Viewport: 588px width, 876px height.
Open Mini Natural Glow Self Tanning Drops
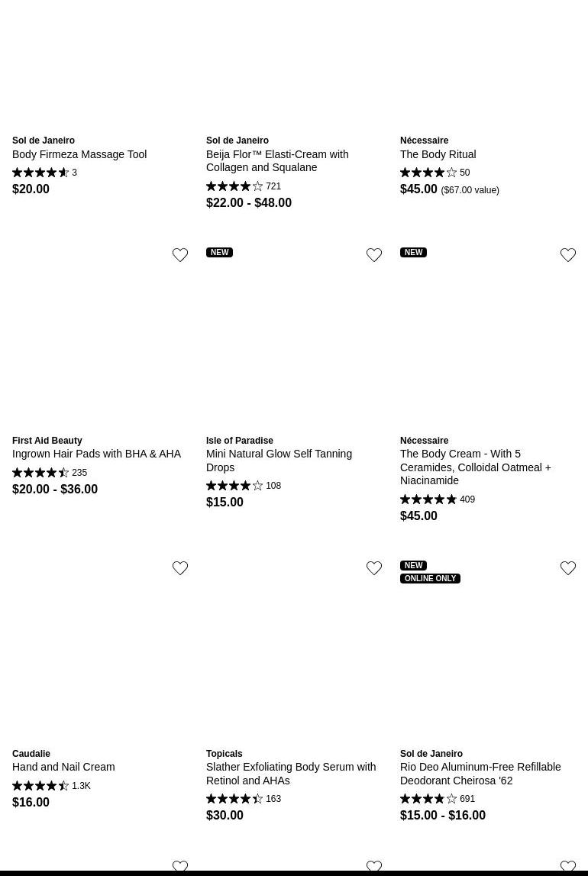pyautogui.click(x=279, y=461)
